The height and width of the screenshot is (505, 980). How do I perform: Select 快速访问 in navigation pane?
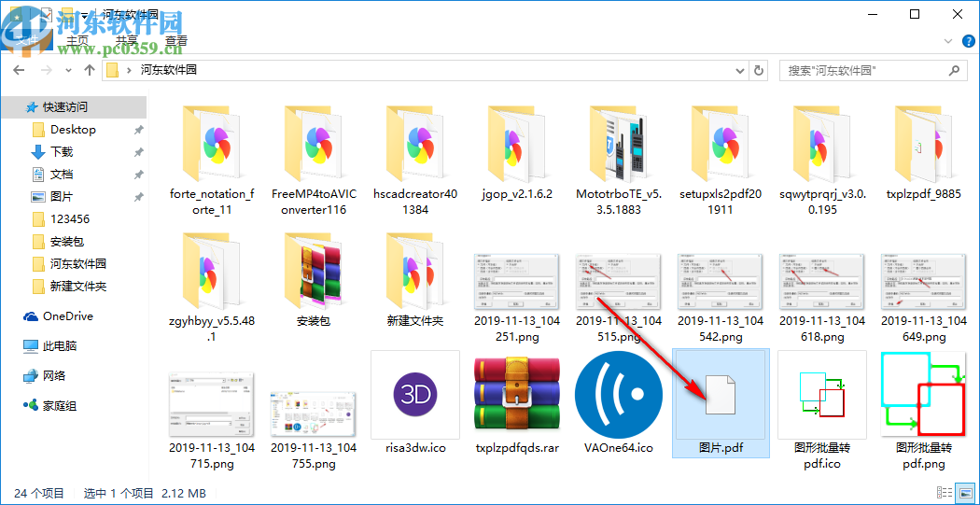pos(74,107)
